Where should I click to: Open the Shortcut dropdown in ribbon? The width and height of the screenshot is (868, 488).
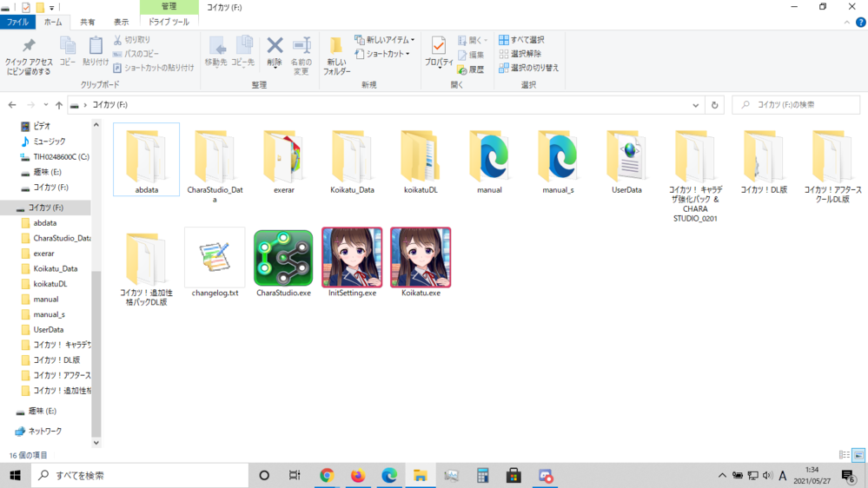pyautogui.click(x=382, y=54)
